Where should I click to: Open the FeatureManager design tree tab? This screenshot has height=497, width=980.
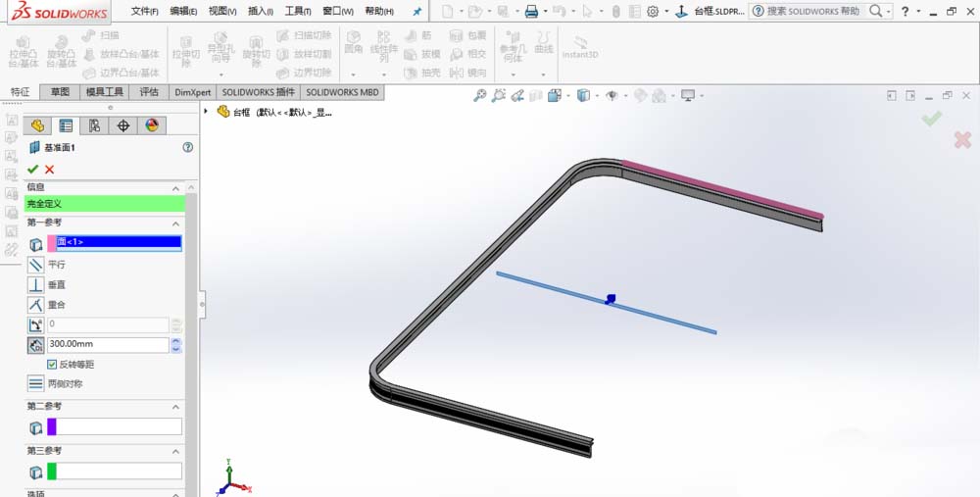[x=37, y=125]
